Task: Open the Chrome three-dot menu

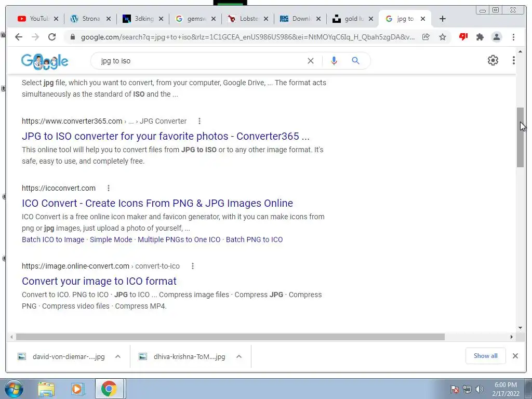Action: coord(513,37)
